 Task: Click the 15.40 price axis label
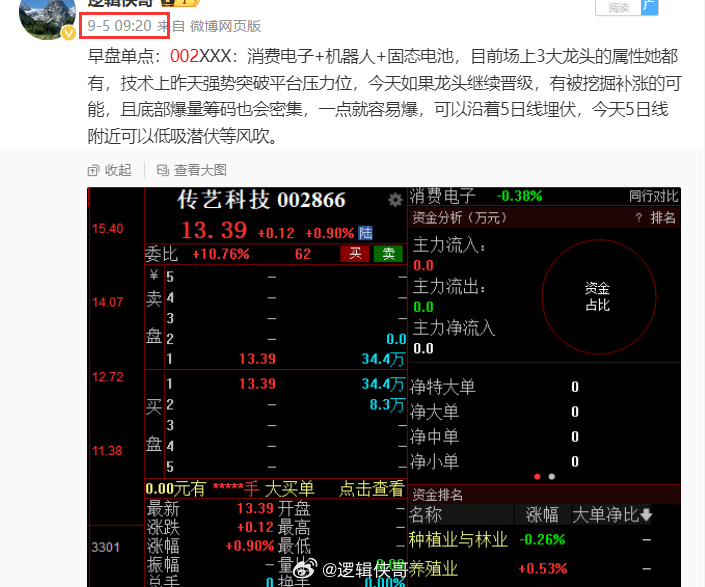(x=107, y=228)
